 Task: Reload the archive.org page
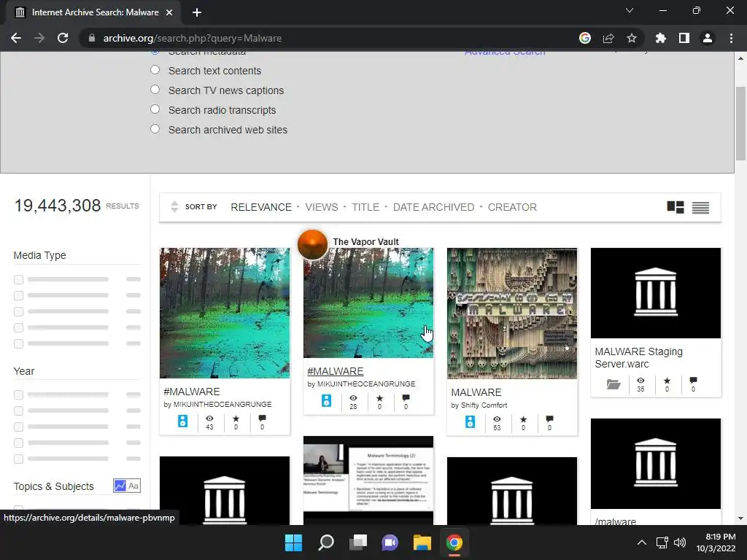(63, 38)
